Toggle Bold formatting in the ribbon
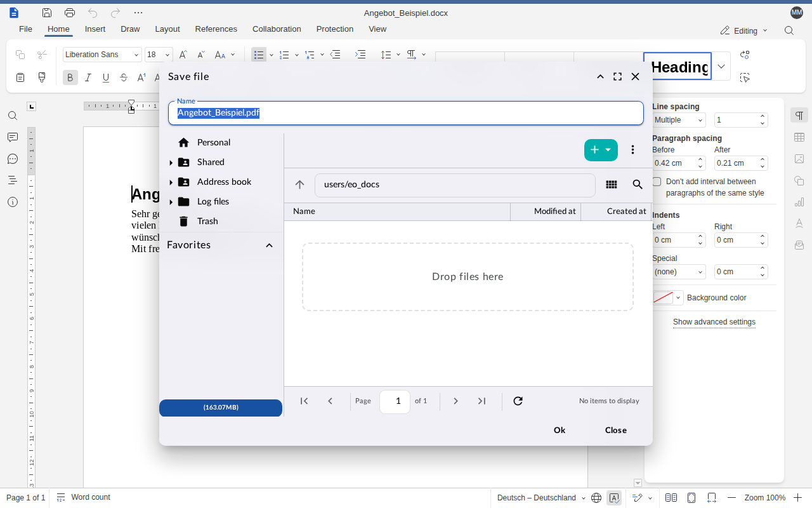The height and width of the screenshot is (508, 812). click(70, 77)
